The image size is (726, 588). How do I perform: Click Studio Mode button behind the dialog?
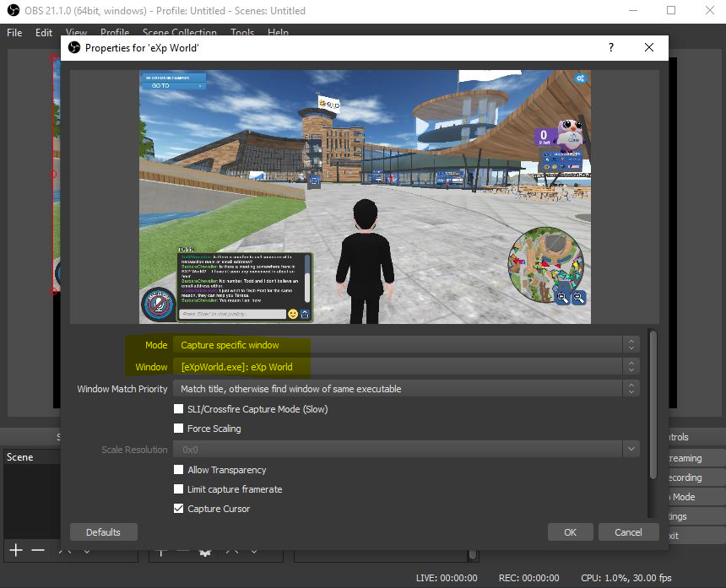tap(696, 497)
